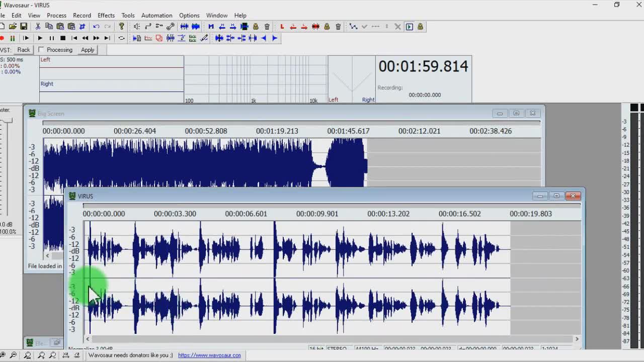Save the file using the floppy disk icon
Screen dimensions: 644x362
[24, 26]
